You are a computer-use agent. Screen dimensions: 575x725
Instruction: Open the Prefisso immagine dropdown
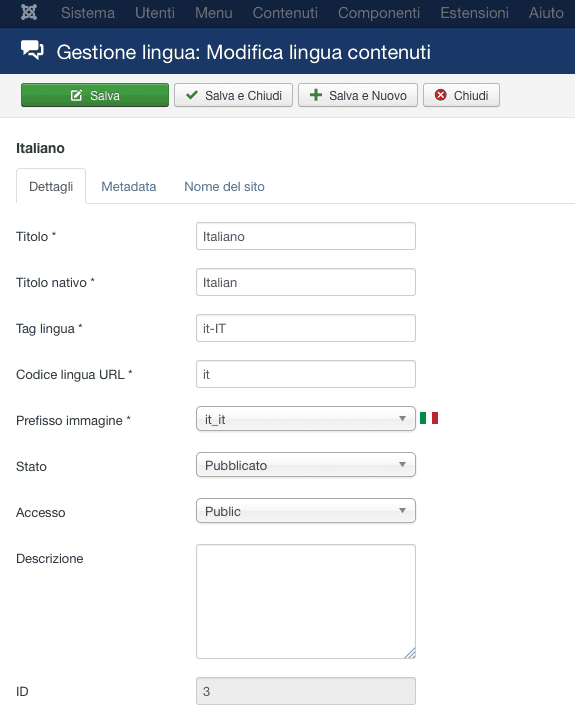(x=306, y=418)
